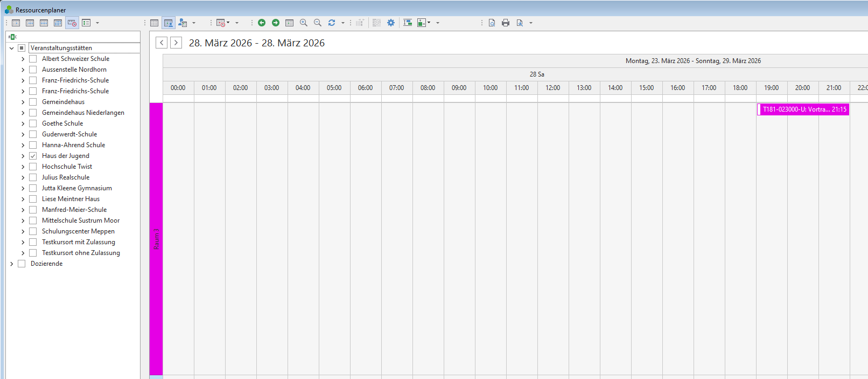Switch to the timeline view icon with clock
Image resolution: width=868 pixels, height=379 pixels.
(72, 23)
